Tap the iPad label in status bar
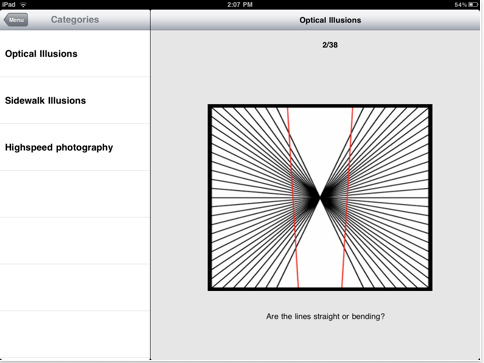The width and height of the screenshot is (484, 363). point(9,5)
